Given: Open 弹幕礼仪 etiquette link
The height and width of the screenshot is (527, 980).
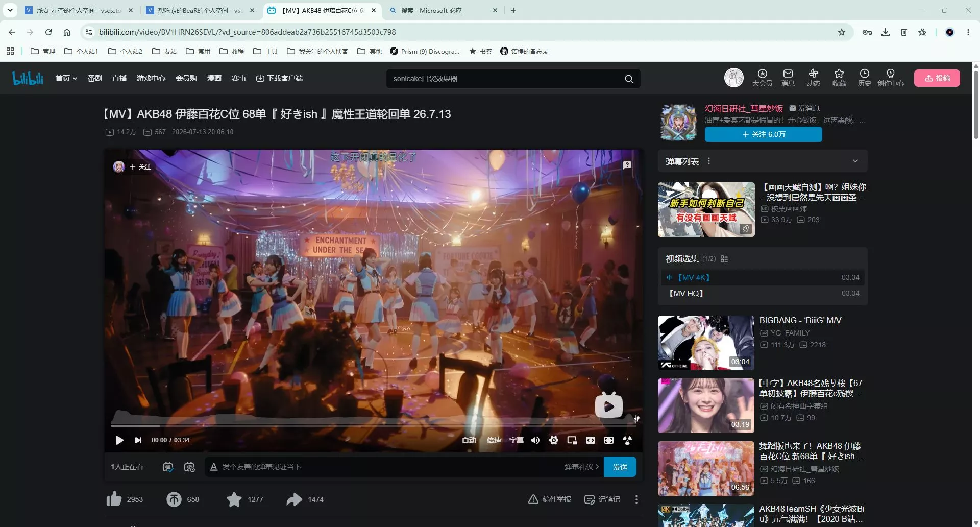Looking at the screenshot, I should [581, 467].
